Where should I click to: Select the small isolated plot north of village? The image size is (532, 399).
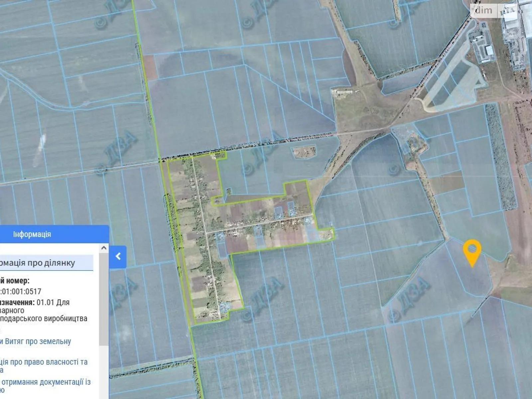pyautogui.click(x=304, y=152)
